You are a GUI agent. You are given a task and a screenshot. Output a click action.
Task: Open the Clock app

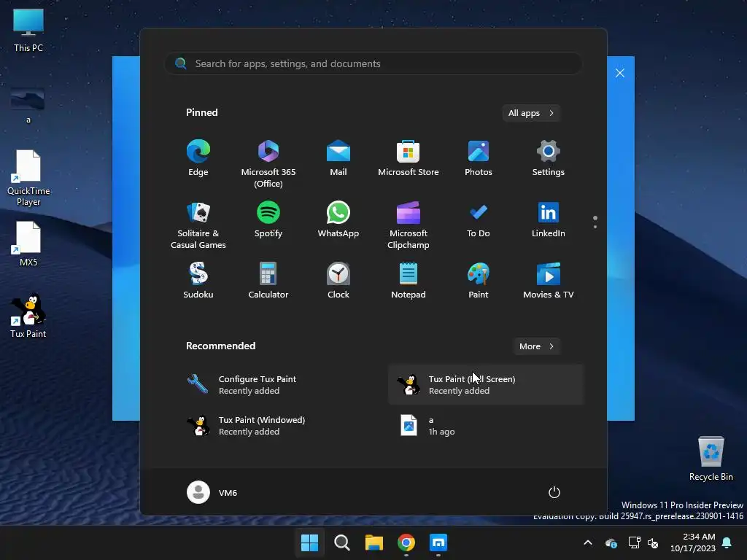(338, 281)
